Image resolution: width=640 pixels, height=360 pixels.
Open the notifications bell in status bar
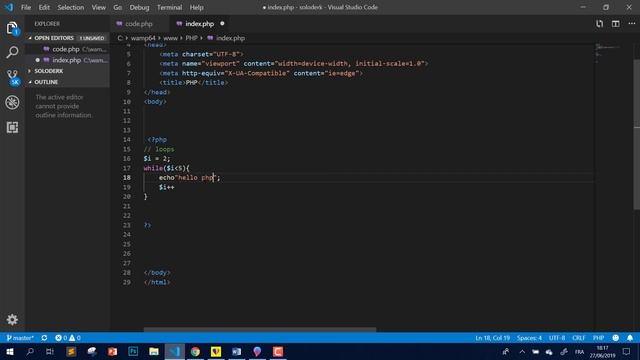pyautogui.click(x=630, y=338)
